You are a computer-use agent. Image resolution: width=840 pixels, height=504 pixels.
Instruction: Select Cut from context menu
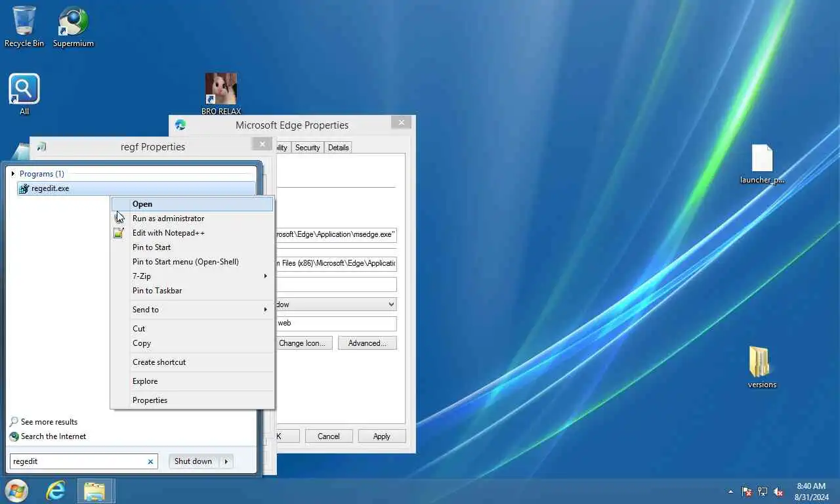(192, 329)
